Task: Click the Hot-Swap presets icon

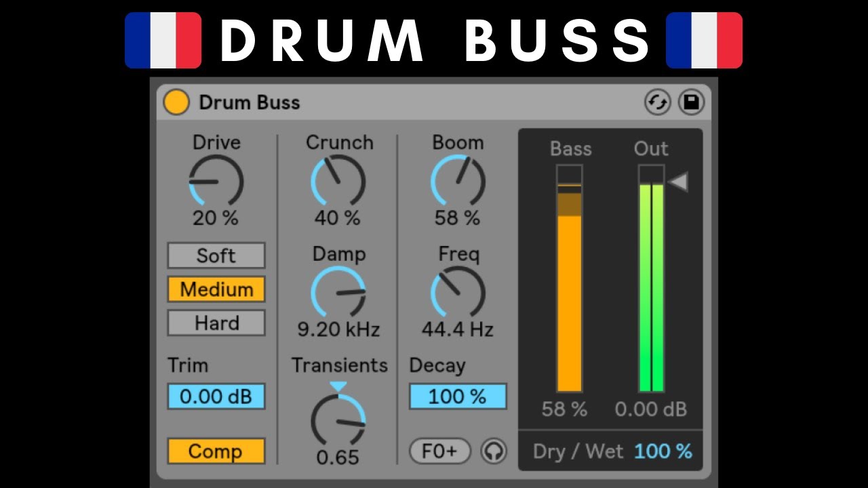Action: 657,103
